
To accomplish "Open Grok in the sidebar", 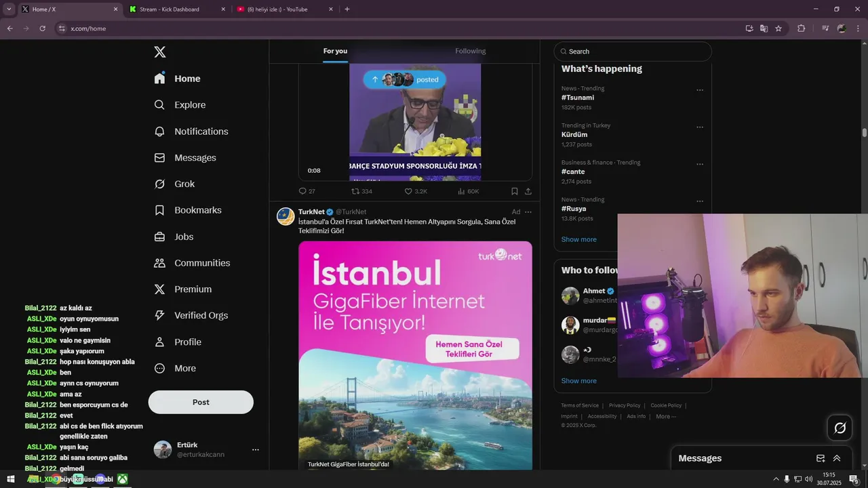I will (x=174, y=184).
